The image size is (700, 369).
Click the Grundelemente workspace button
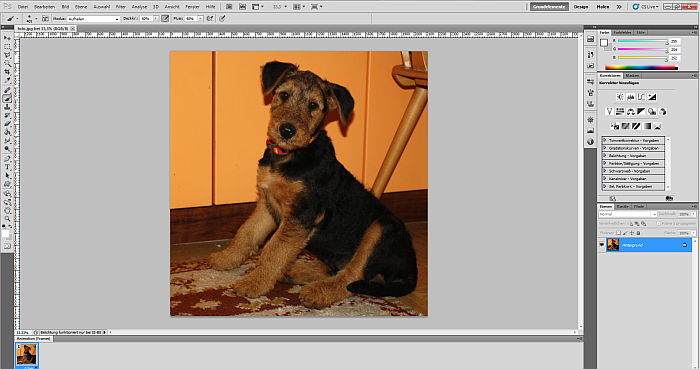[549, 7]
